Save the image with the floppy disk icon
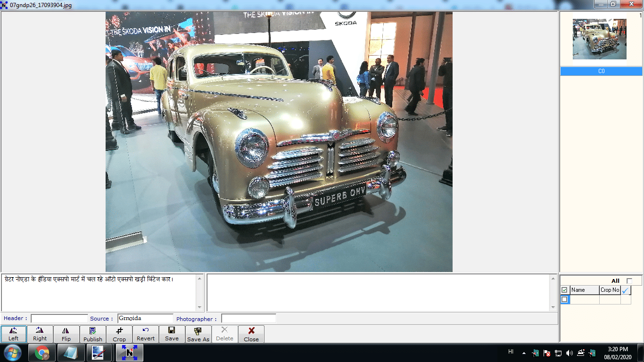This screenshot has width=644, height=362. pyautogui.click(x=172, y=334)
